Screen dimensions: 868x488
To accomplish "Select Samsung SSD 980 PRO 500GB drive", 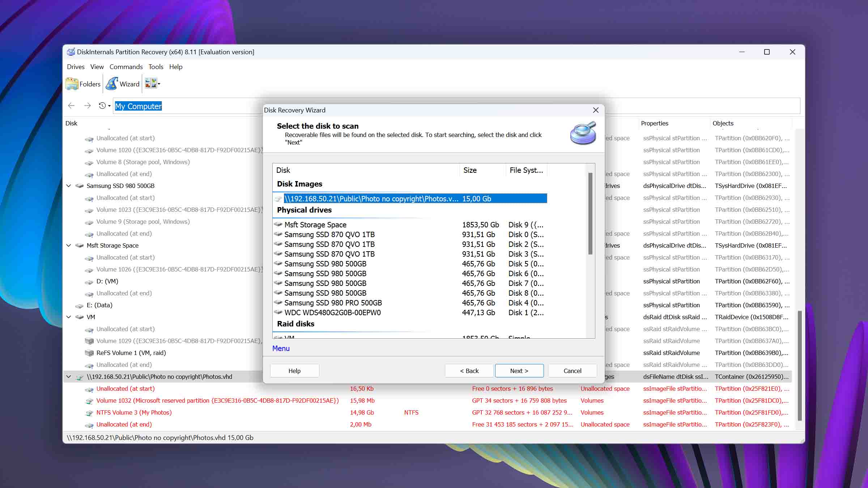I will [x=410, y=303].
